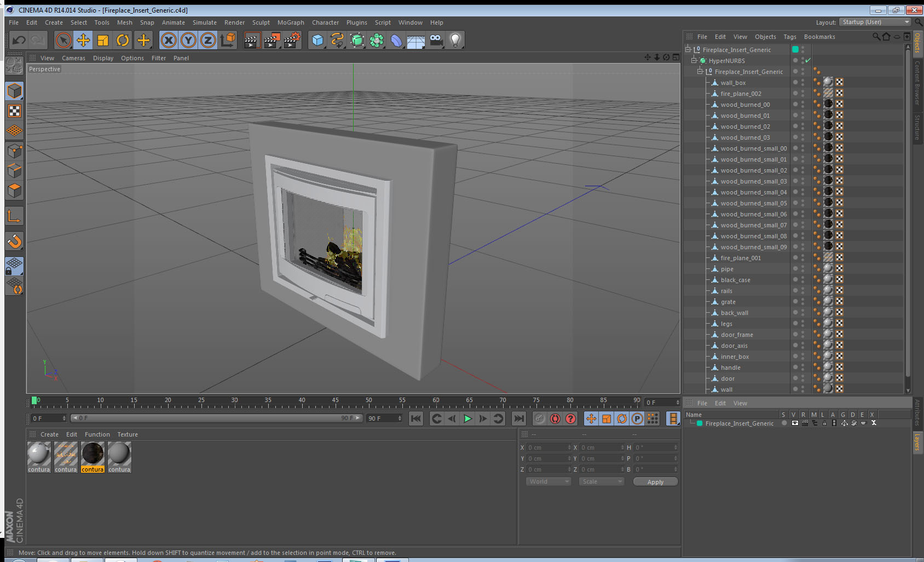Click the Undo arrow icon
The height and width of the screenshot is (562, 924).
[x=19, y=40]
